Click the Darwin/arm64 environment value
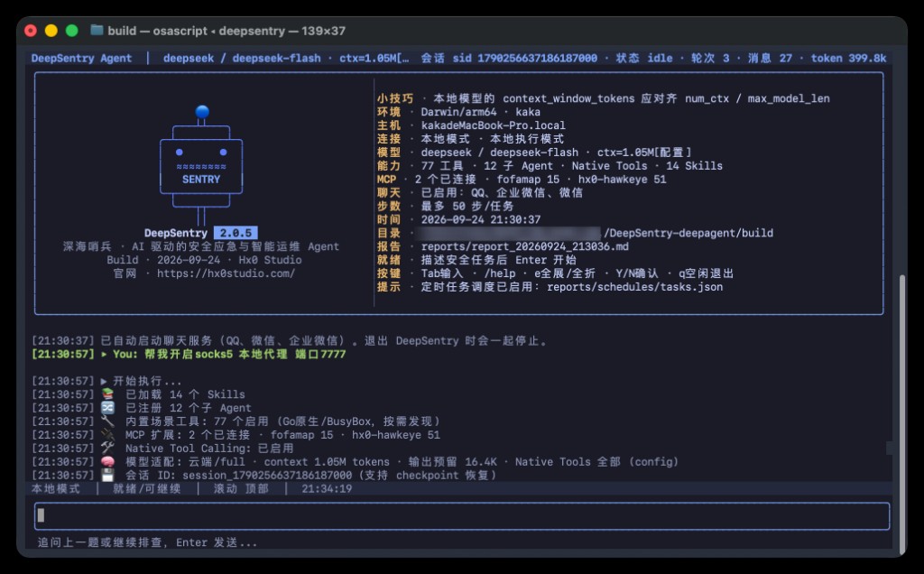Screen dimensions: 924x574 458,112
